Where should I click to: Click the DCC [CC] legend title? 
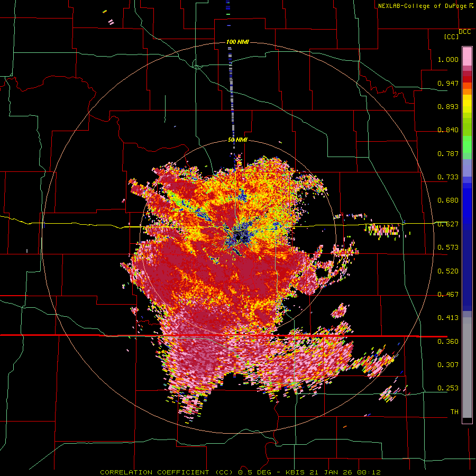click(457, 34)
